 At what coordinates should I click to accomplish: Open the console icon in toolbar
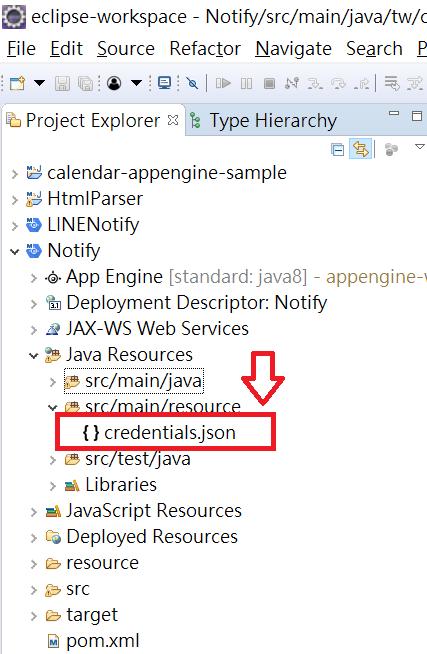pos(164,83)
